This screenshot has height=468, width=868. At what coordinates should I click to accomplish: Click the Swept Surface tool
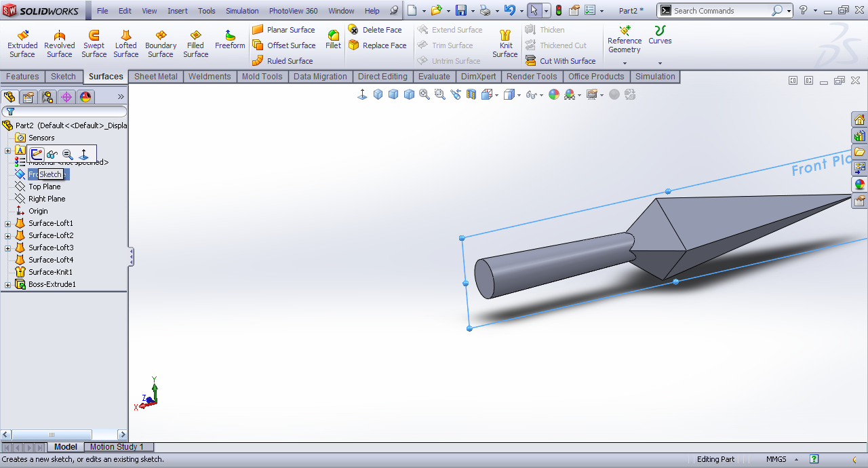[94, 44]
